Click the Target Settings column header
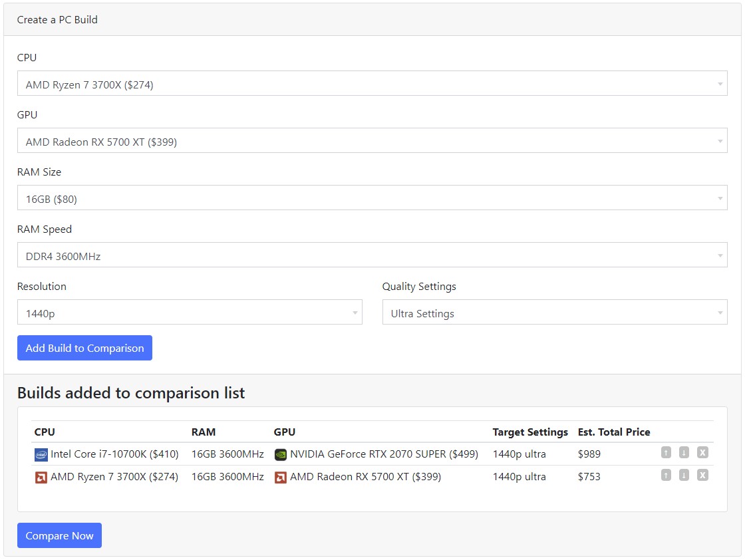 point(529,432)
